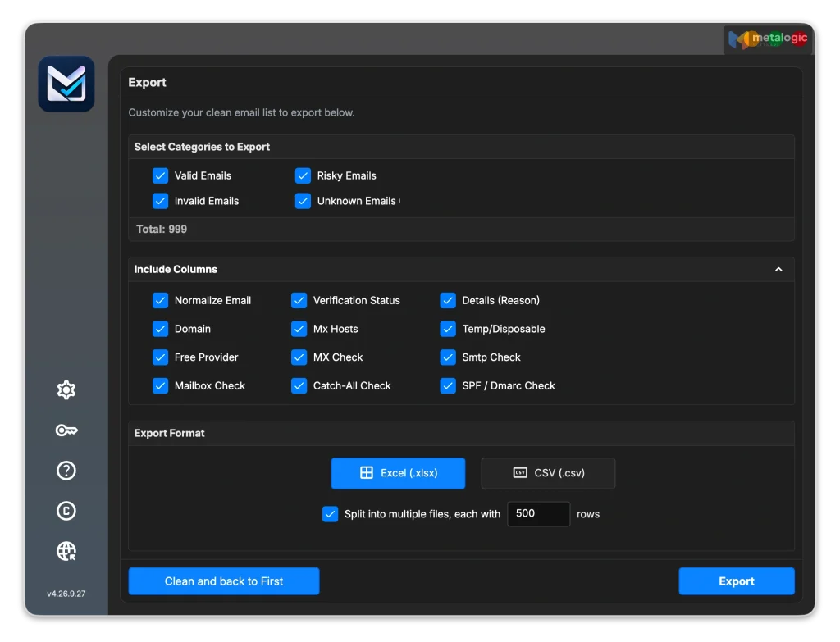
Task: Uncheck the Risky Emails category
Action: click(x=303, y=175)
